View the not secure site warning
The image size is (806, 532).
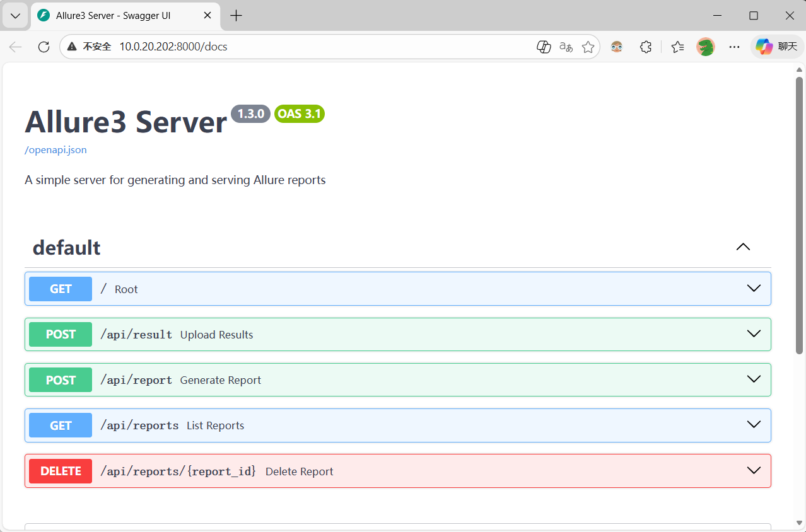pyautogui.click(x=90, y=47)
